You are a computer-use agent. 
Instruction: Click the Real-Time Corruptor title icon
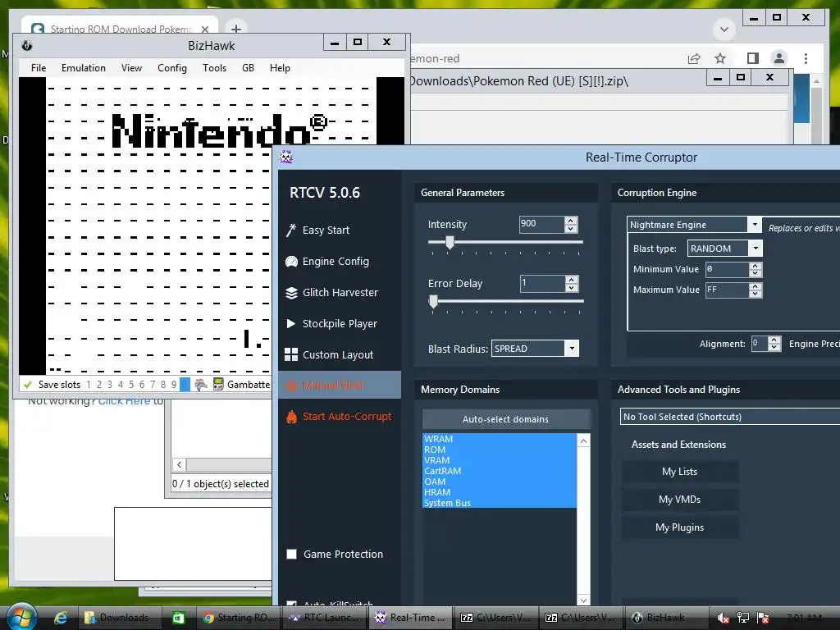click(286, 157)
